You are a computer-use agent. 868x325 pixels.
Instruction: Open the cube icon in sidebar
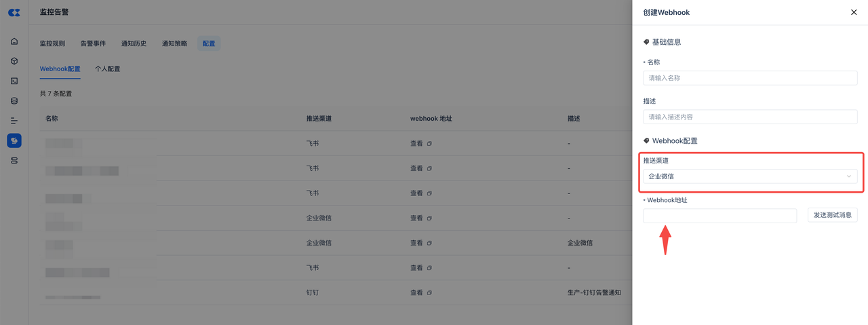(x=14, y=61)
